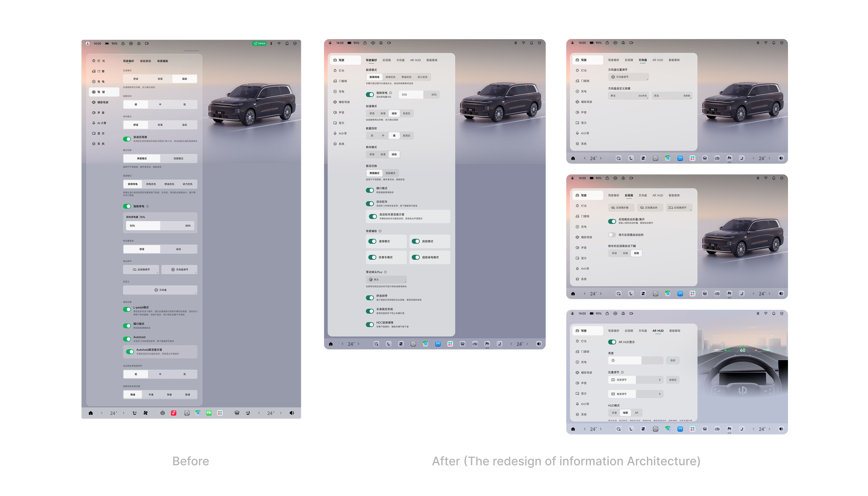Tap the 运动 flag icon in AR HUD screen dock
868x496 pixels.
tap(729, 429)
